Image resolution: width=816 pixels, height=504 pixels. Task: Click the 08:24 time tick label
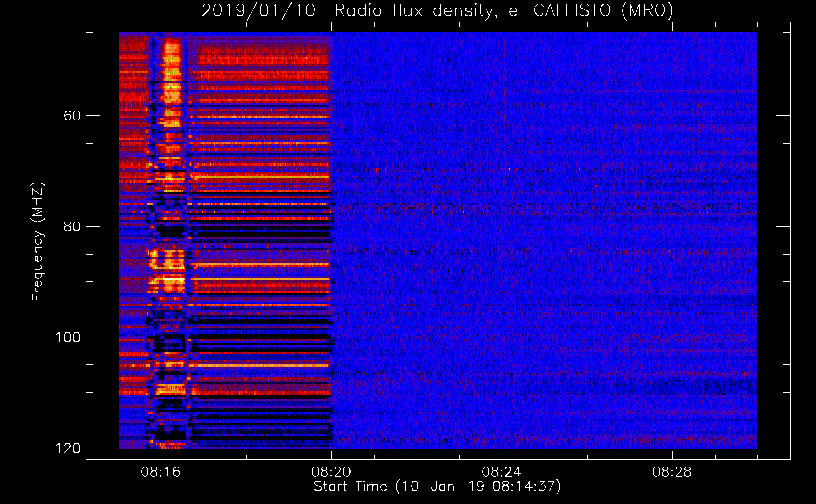502,472
